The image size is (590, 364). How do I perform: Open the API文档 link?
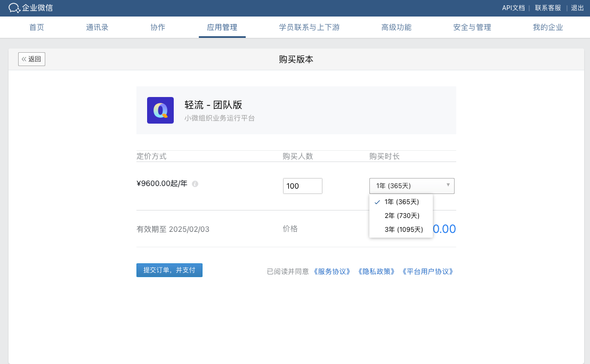click(x=513, y=8)
